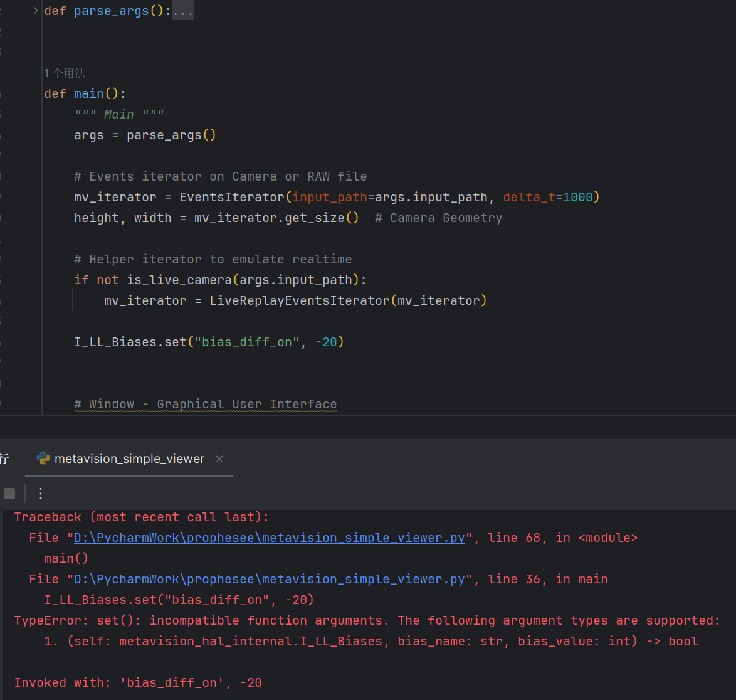
Task: Expand the folded parse_args function
Action: click(x=36, y=10)
